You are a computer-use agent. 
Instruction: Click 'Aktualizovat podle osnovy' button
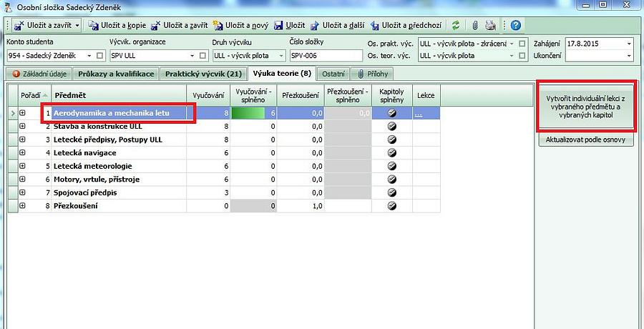coord(585,140)
